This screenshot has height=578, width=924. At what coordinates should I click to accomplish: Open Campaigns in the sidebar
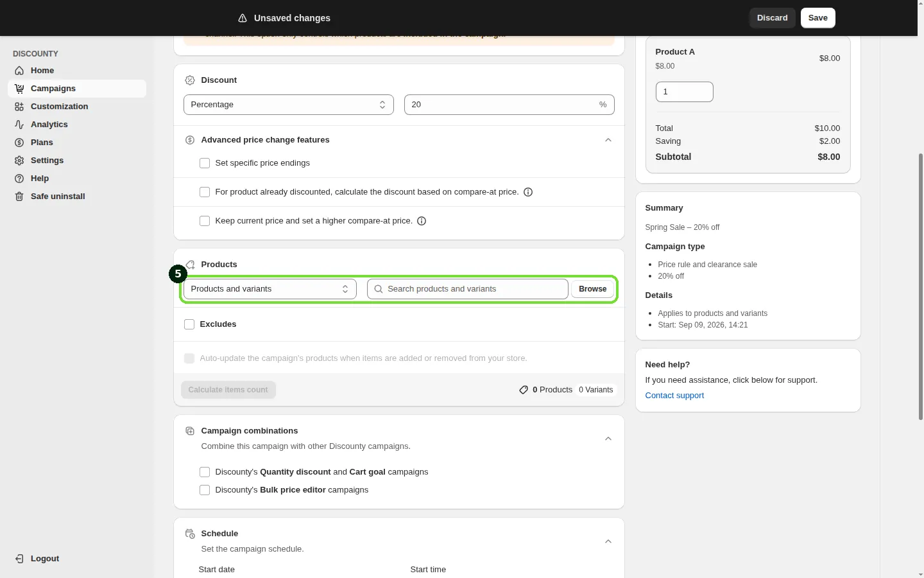pos(77,89)
